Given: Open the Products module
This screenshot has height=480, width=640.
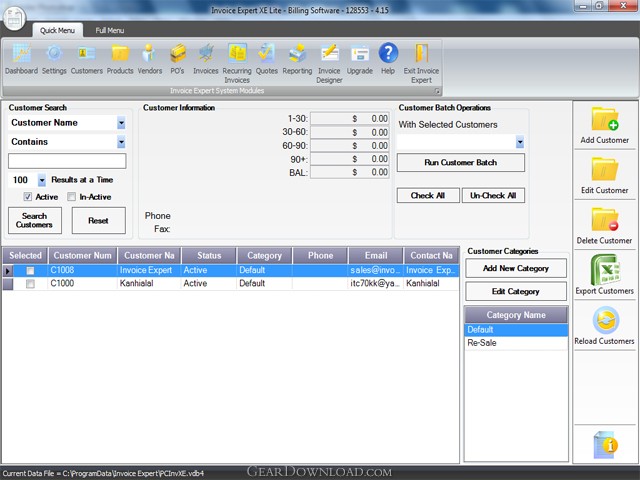Looking at the screenshot, I should 120,59.
